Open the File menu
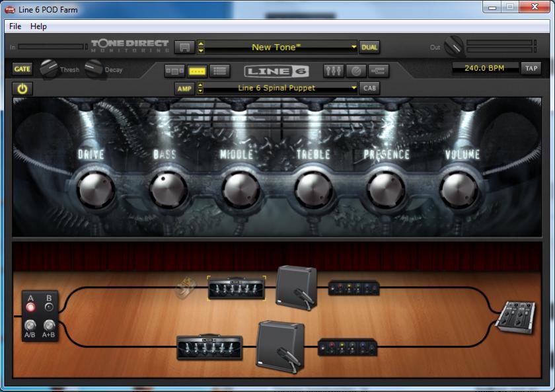The height and width of the screenshot is (392, 555). coord(15,26)
